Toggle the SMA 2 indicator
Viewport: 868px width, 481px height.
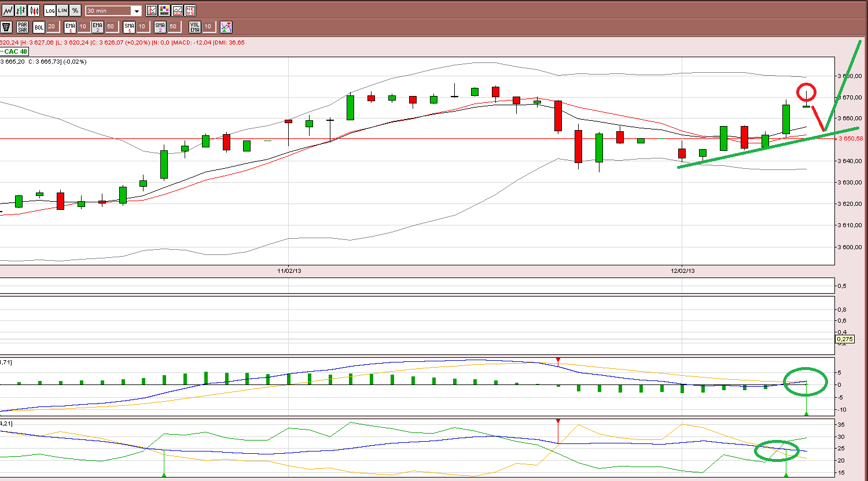click(x=160, y=27)
